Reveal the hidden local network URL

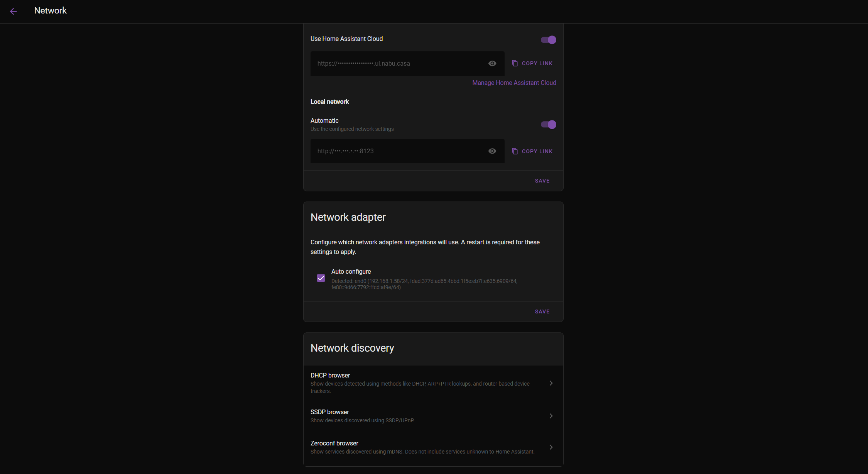[492, 151]
